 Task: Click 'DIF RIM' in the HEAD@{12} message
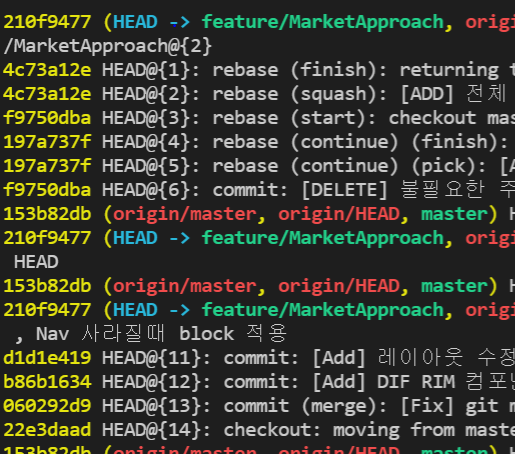(x=416, y=382)
